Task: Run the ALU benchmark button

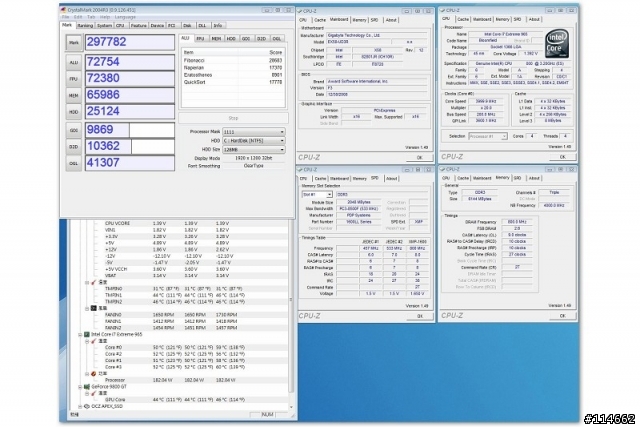Action: (74, 62)
